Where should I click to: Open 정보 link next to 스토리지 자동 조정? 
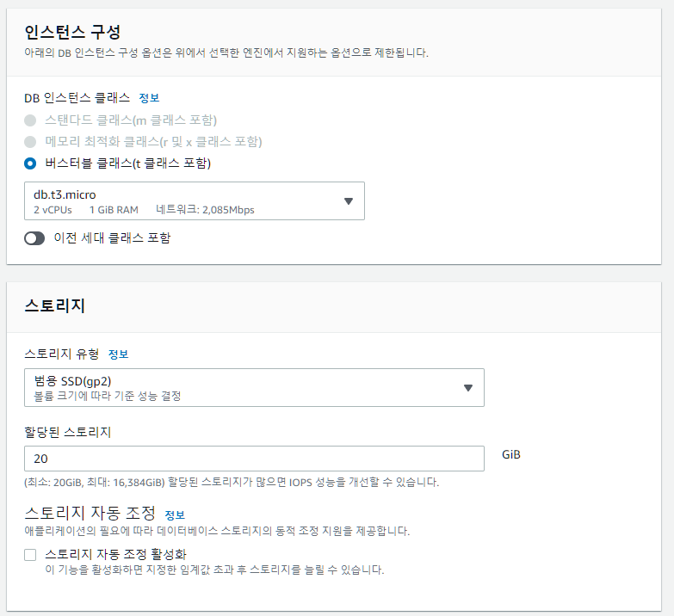click(x=175, y=514)
